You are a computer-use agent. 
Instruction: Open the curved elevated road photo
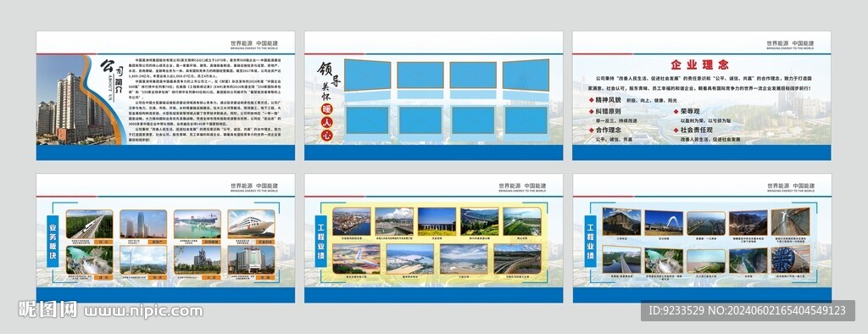(x=517, y=259)
